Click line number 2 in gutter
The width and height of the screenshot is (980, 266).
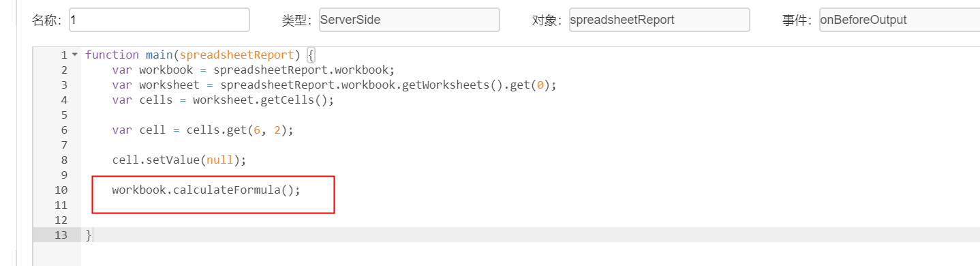click(64, 70)
